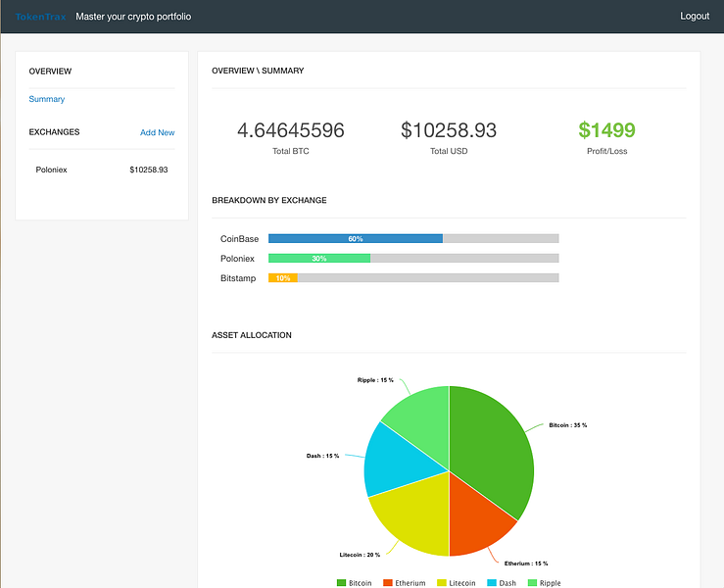Screen dimensions: 724x588
Task: Select the cyan Dash pie slice
Action: (x=400, y=462)
